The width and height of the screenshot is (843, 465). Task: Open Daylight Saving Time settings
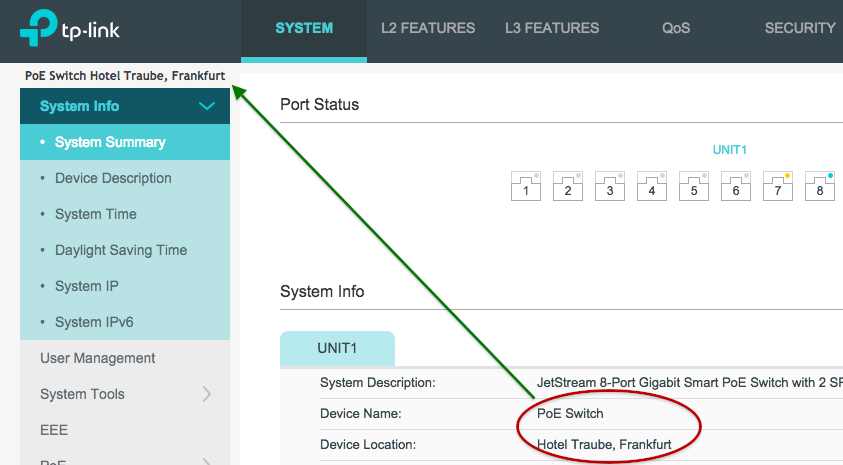pyautogui.click(x=125, y=250)
